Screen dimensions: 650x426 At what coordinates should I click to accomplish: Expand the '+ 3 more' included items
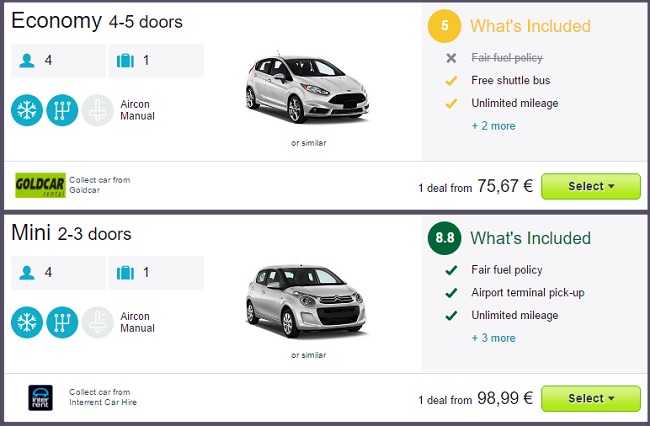click(493, 338)
